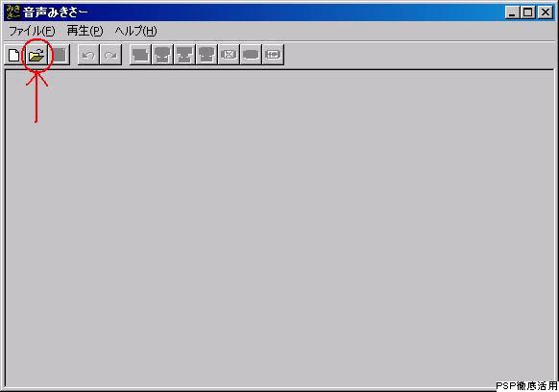The image size is (559, 392).
Task: Select the first gray edit icon after redo
Action: pyautogui.click(x=140, y=55)
